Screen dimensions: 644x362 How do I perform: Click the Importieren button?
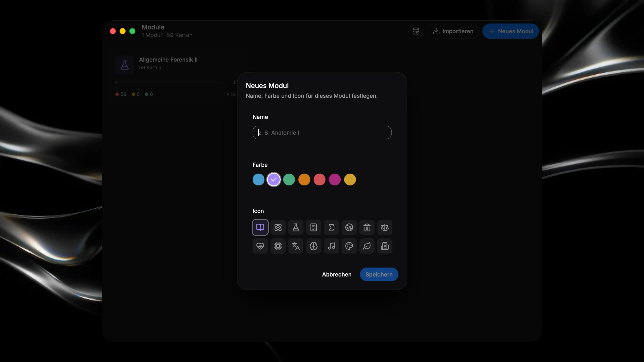tap(453, 31)
